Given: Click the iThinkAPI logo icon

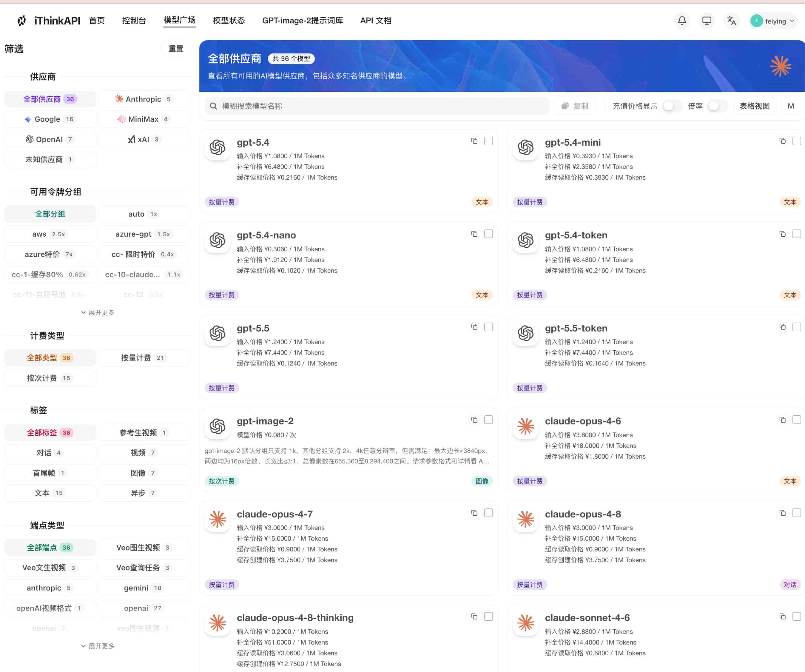Looking at the screenshot, I should point(22,21).
